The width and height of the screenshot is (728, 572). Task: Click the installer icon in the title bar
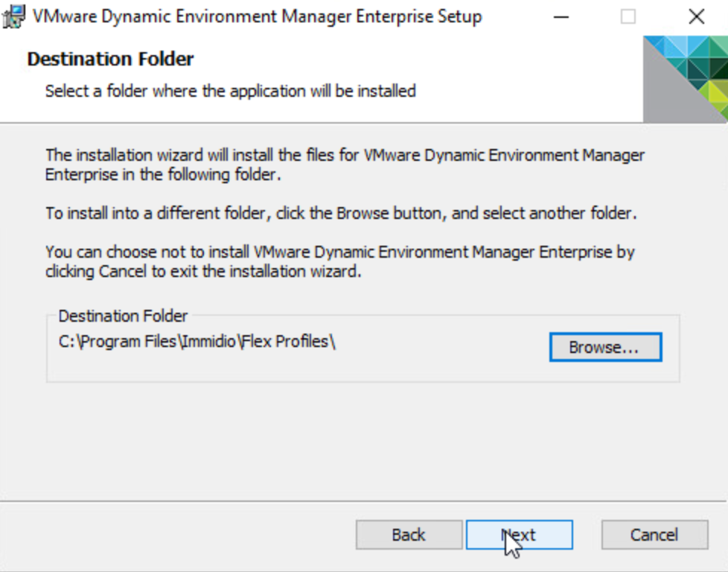[14, 16]
